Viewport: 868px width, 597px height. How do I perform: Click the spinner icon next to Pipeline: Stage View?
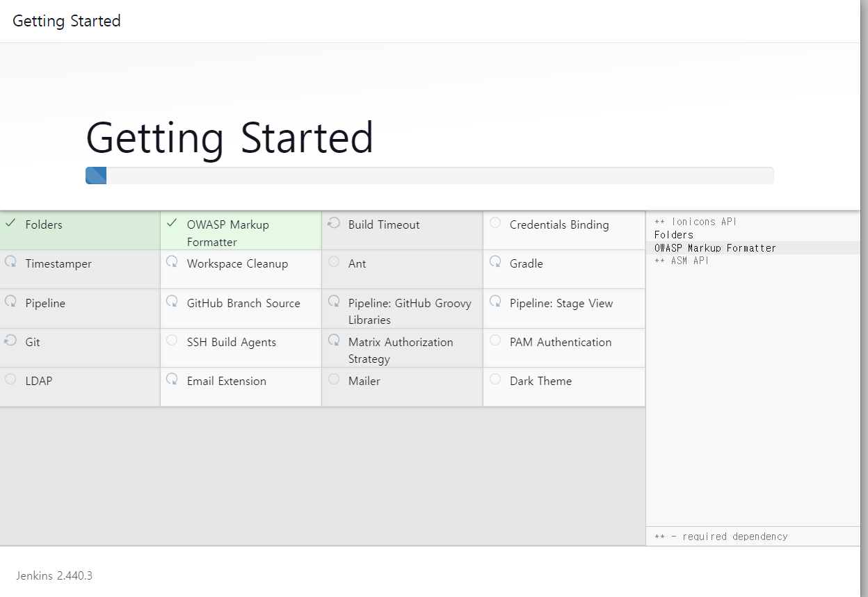pyautogui.click(x=495, y=302)
